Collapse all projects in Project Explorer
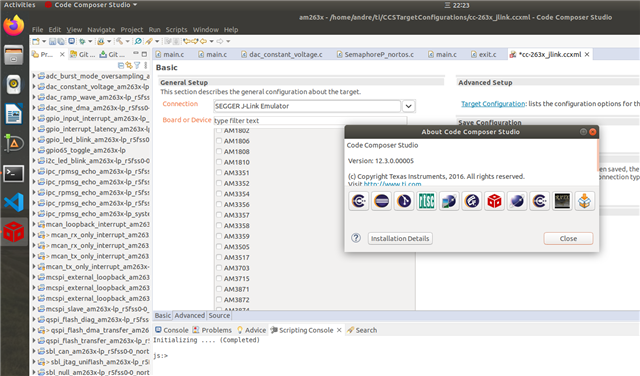 click(121, 65)
